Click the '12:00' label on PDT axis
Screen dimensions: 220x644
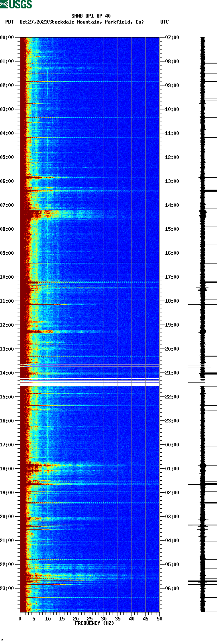[x=7, y=325]
